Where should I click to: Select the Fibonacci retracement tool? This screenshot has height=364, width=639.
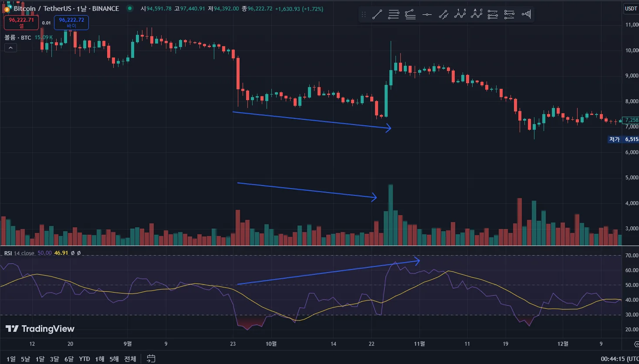tap(510, 15)
